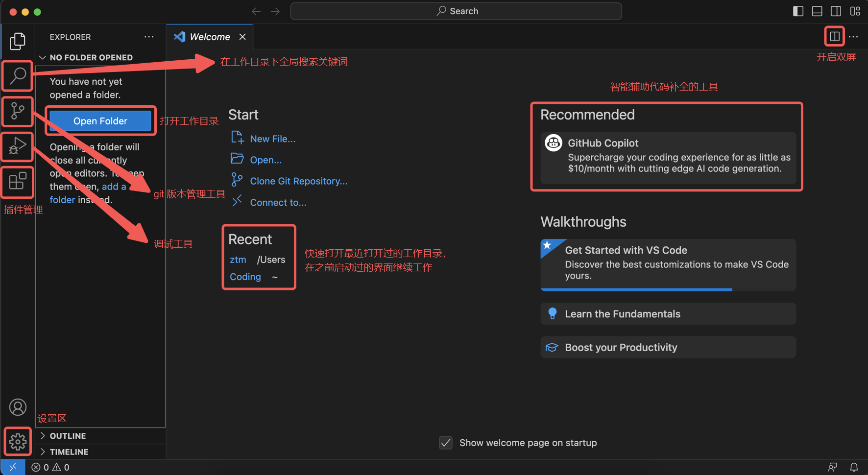The image size is (868, 475).
Task: Open Boost your Productivity walkthrough
Action: click(668, 347)
